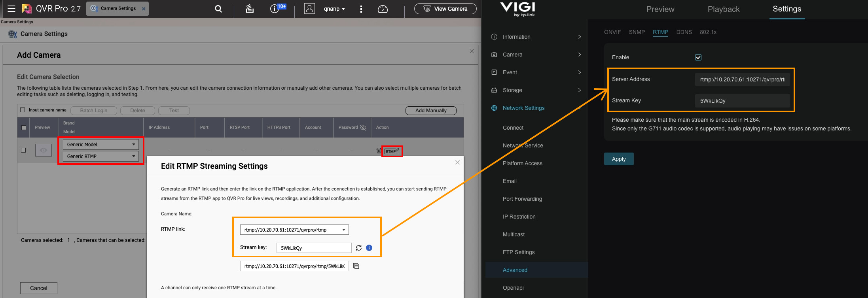Toggle password visibility in table header

363,127
